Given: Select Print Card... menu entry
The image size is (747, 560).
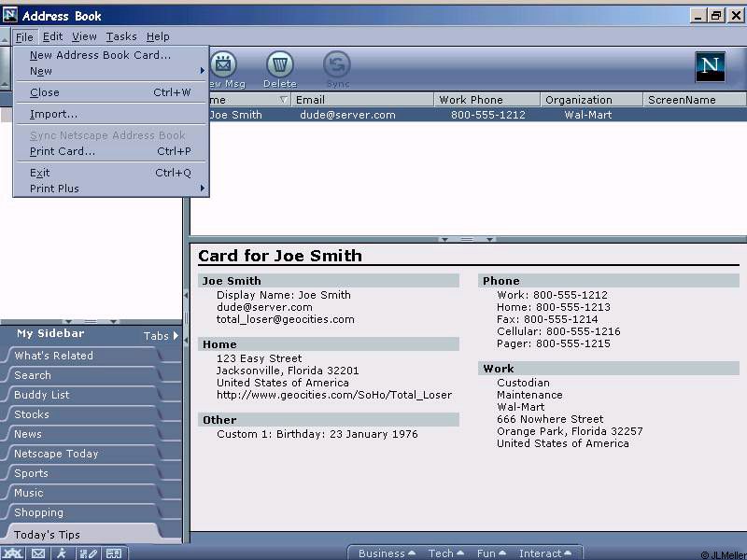Looking at the screenshot, I should [111, 151].
